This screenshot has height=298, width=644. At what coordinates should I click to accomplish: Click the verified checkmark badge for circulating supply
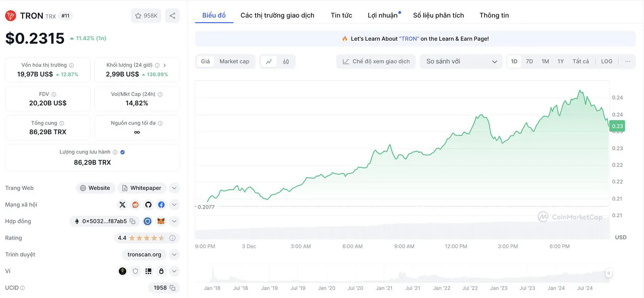(x=123, y=152)
